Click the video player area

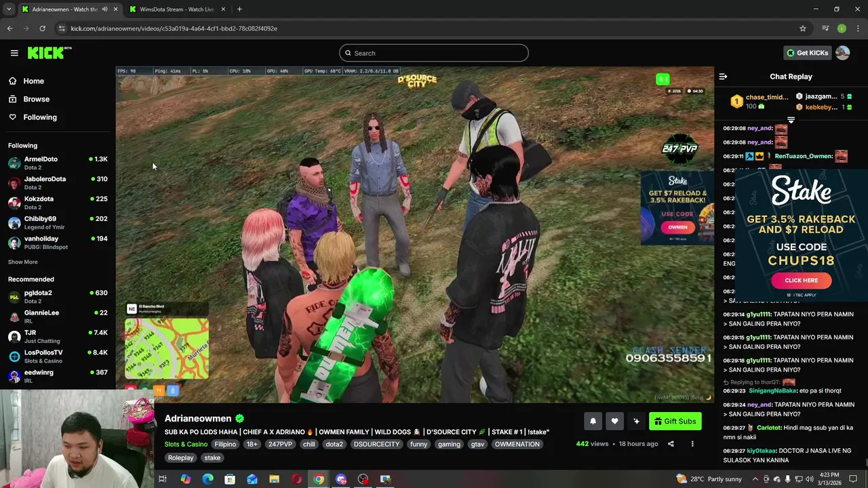click(414, 235)
